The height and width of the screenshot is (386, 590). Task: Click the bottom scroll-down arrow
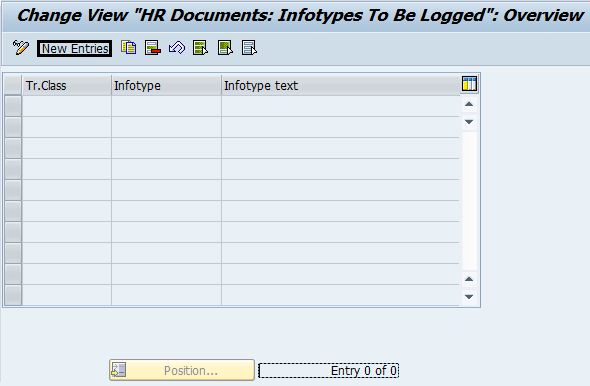pos(469,297)
